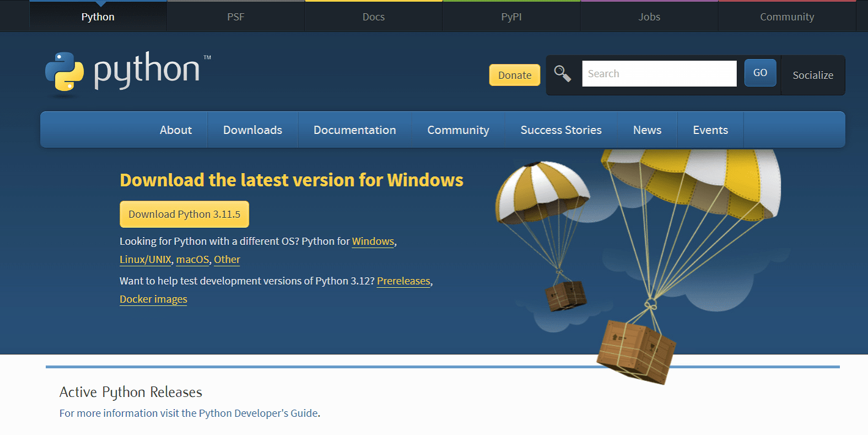The height and width of the screenshot is (435, 868).
Task: Expand the Downloads navigation menu
Action: point(252,130)
